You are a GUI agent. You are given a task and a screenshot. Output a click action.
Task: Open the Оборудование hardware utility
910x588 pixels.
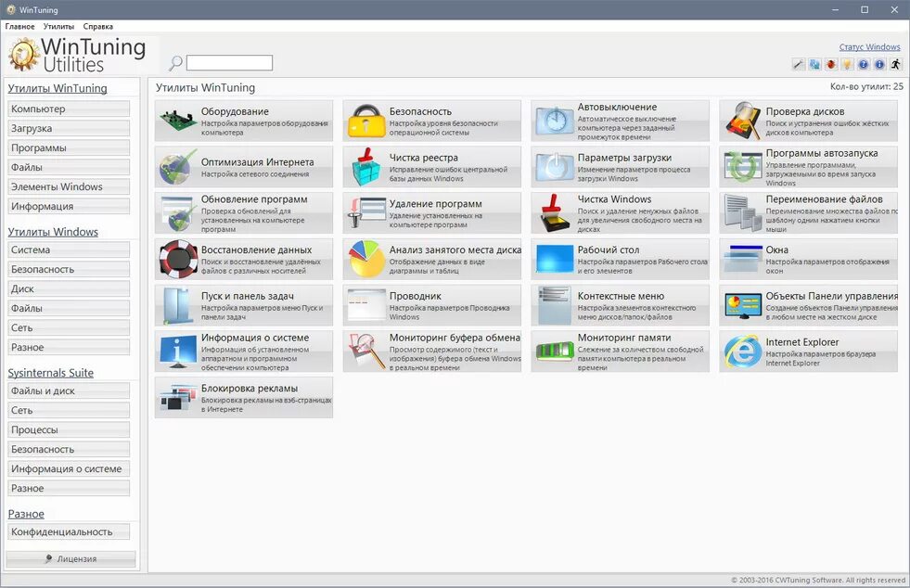[x=244, y=121]
